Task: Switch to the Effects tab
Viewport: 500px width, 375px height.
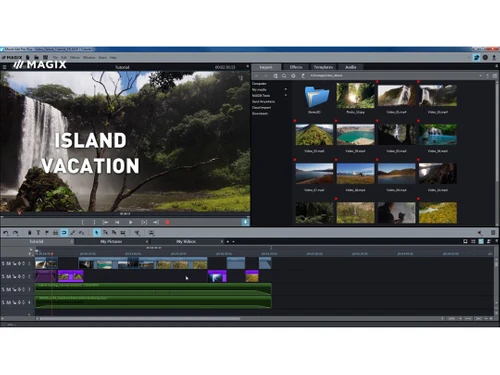Action: [296, 67]
